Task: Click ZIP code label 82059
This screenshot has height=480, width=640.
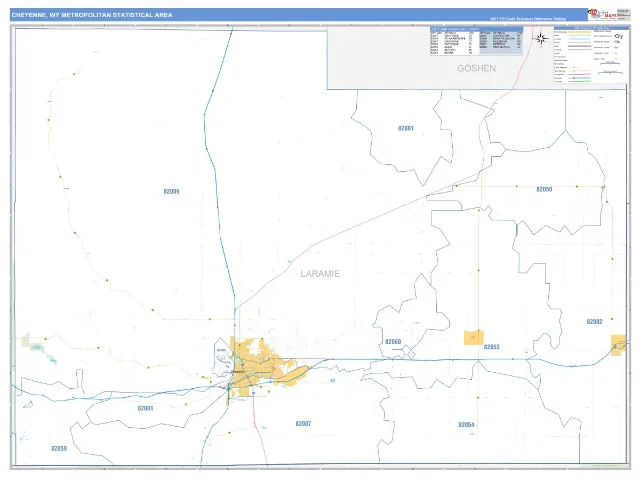Action: coord(59,449)
